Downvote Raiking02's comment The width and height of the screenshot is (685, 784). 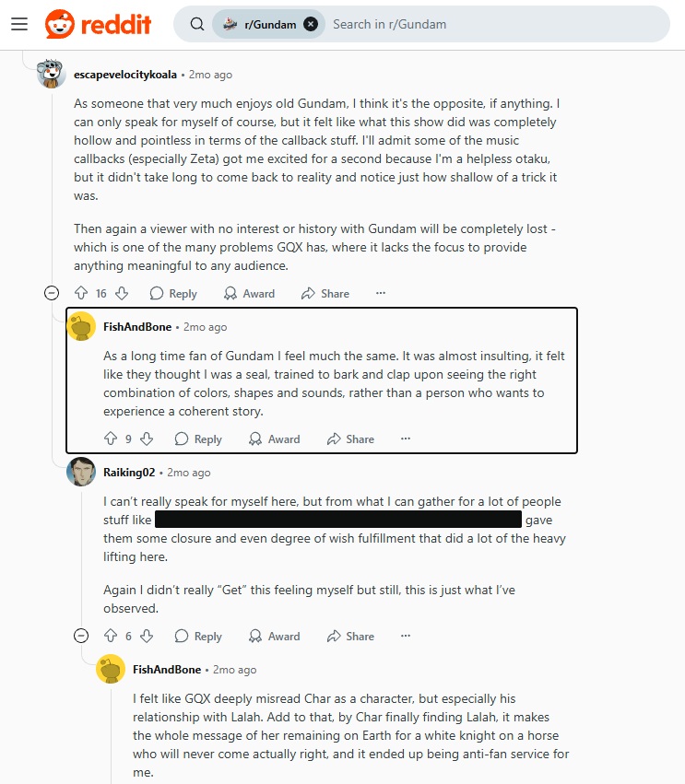point(146,636)
